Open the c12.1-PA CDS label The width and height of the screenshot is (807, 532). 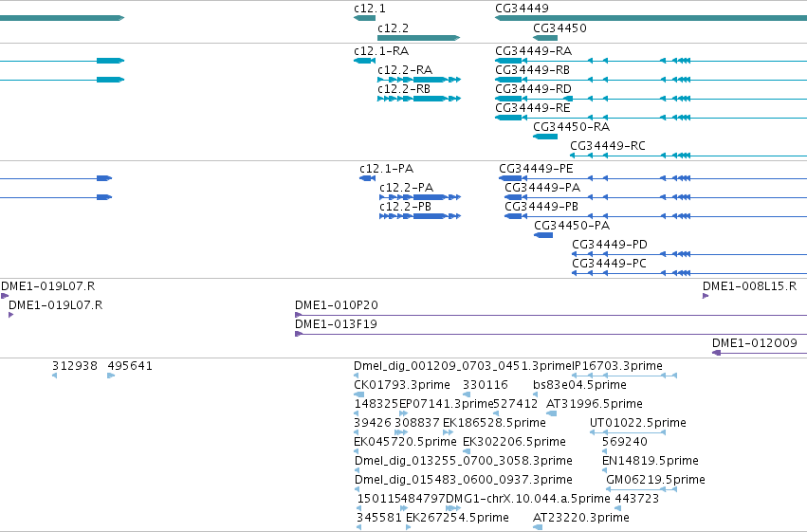(387, 169)
